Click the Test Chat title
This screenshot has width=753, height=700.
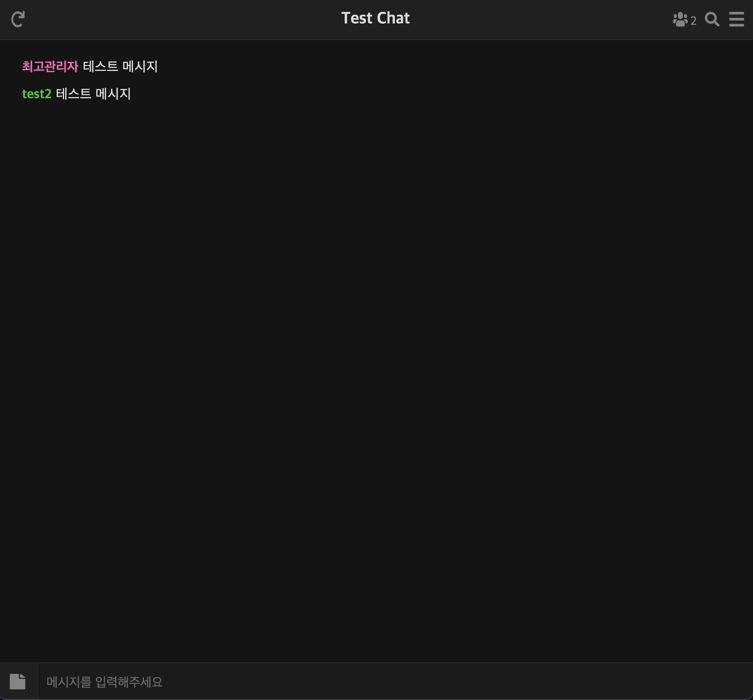(x=375, y=18)
